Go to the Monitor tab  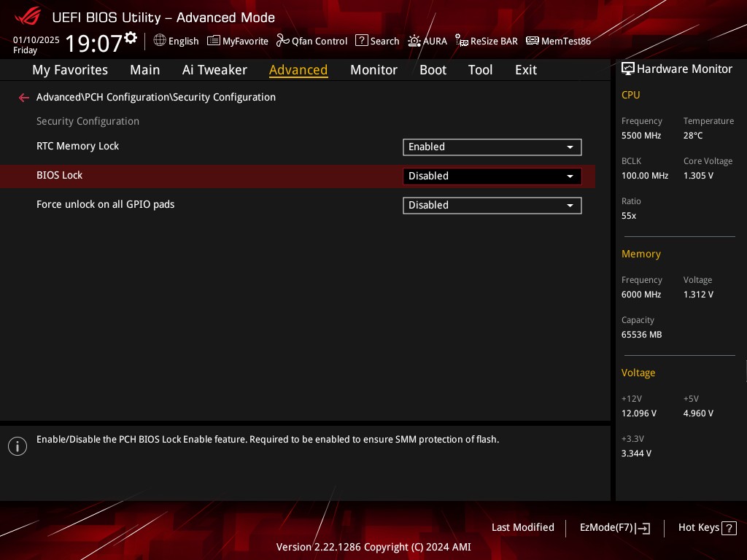click(x=373, y=70)
